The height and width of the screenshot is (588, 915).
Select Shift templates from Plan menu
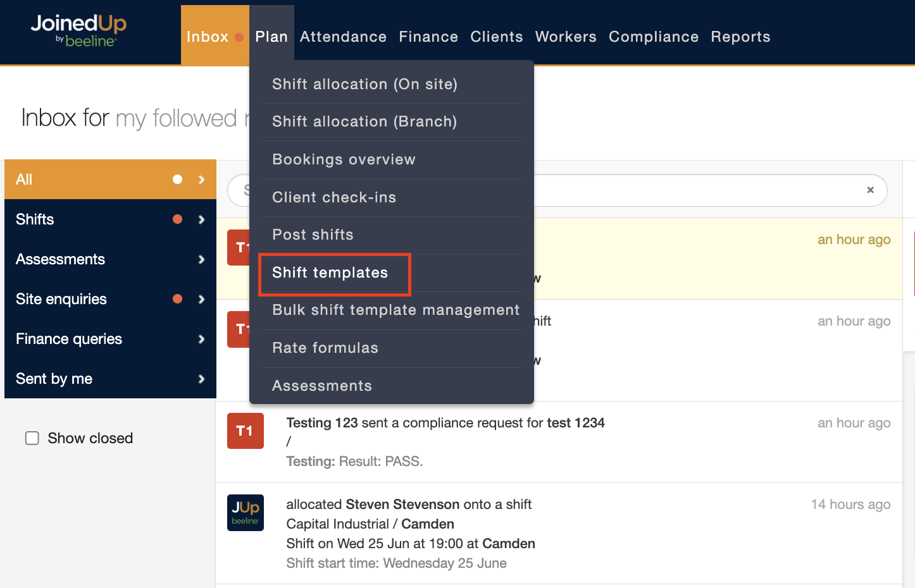(x=330, y=273)
